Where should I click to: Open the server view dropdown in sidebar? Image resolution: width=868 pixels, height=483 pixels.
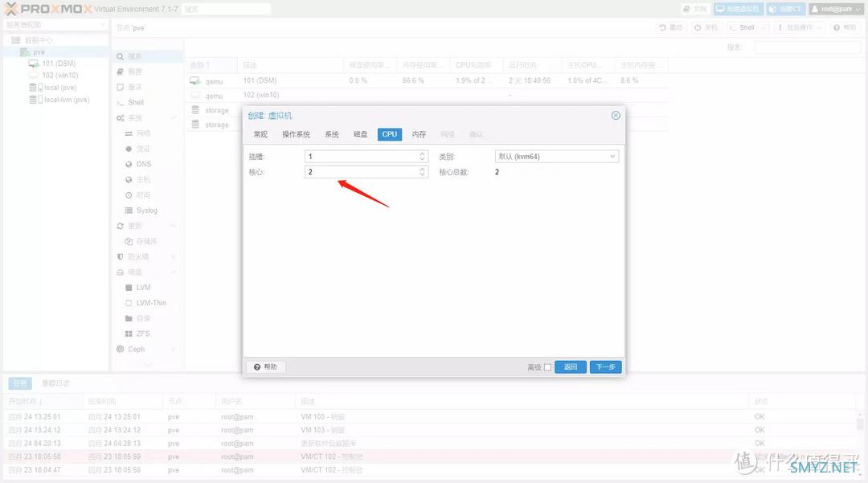click(x=55, y=25)
